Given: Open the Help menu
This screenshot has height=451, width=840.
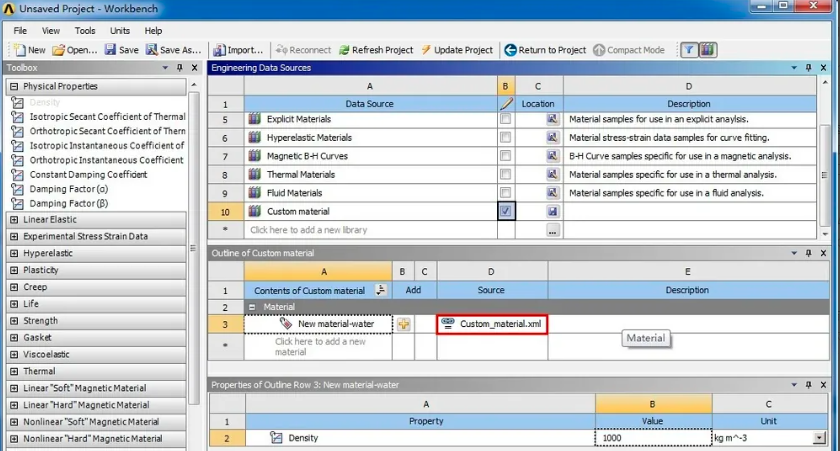Looking at the screenshot, I should [153, 31].
